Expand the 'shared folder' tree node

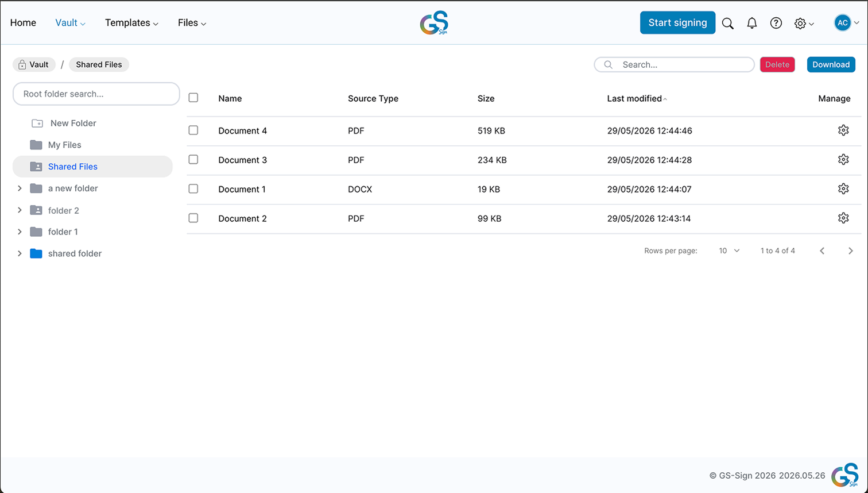(x=20, y=253)
